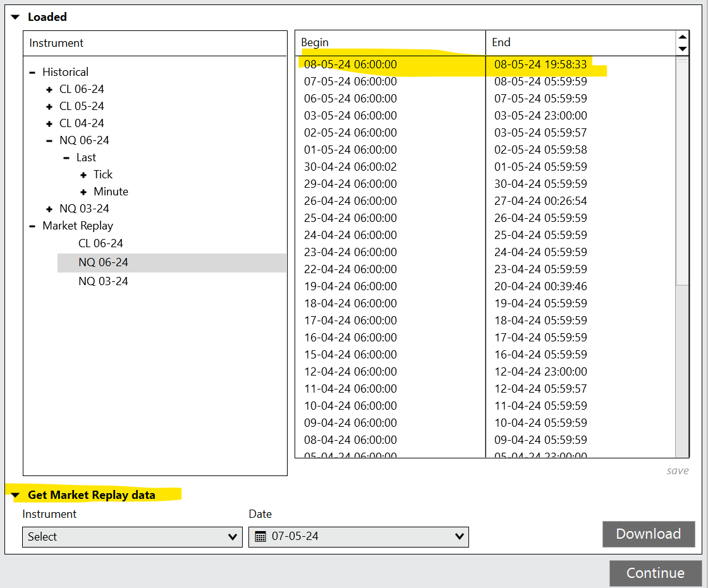
Task: Select row beginning 22-04-24 06:00:00
Action: click(485, 269)
